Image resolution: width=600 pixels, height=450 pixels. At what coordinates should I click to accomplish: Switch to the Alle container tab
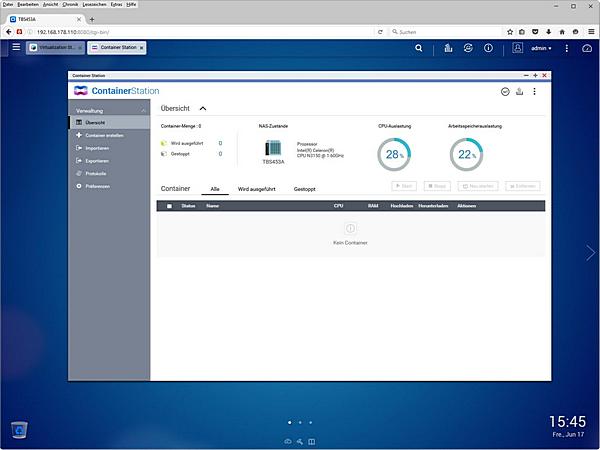tap(215, 189)
